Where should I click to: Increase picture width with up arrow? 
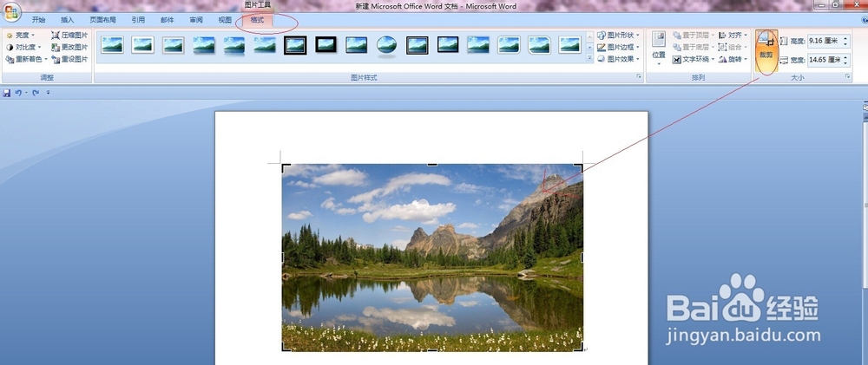pos(845,56)
